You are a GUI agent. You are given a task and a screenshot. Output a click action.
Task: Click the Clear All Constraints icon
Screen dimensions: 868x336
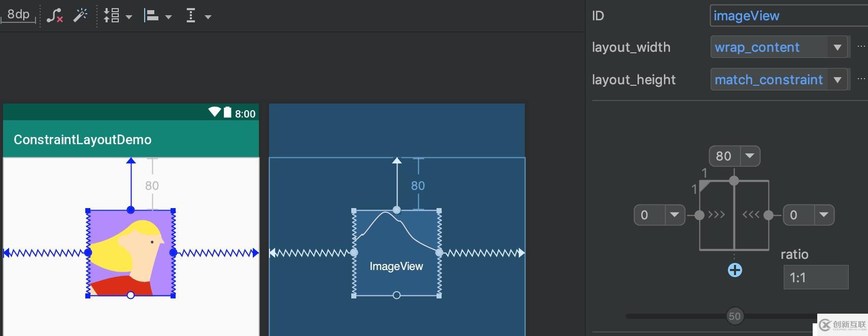coord(55,16)
